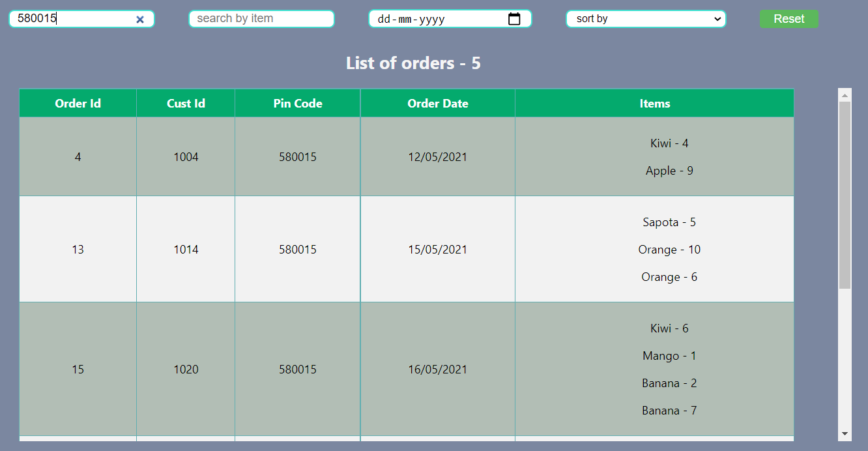The width and height of the screenshot is (868, 451).
Task: Click order date 16/05/2021
Action: point(438,370)
